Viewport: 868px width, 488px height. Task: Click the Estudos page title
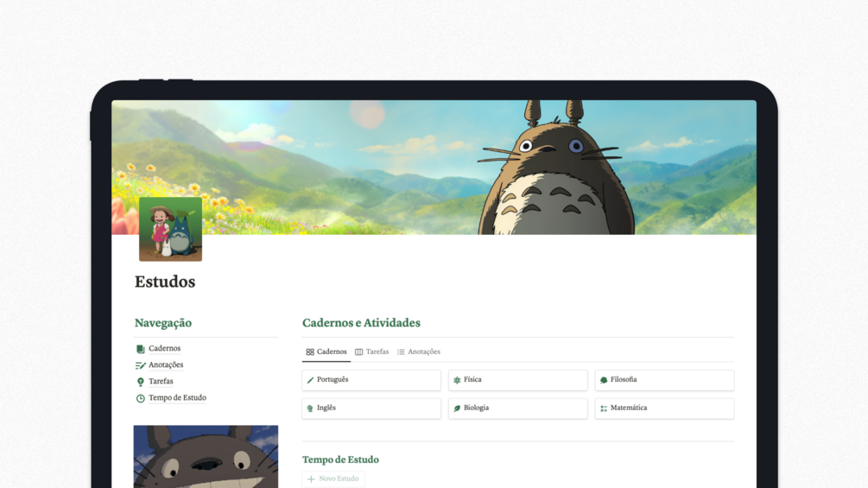point(165,282)
